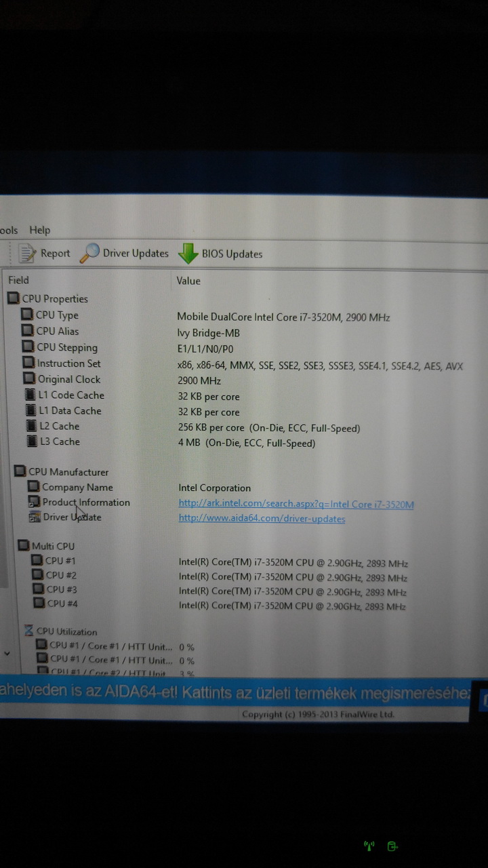488x868 pixels.
Task: Select the 'E1/L1/N0/P0' stepping value
Action: 205,349
